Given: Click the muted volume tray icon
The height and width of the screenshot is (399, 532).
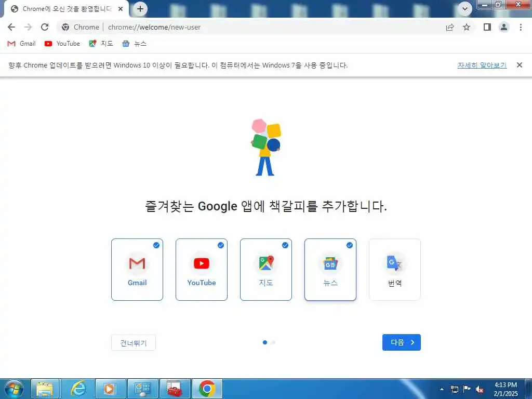Looking at the screenshot, I should point(480,389).
